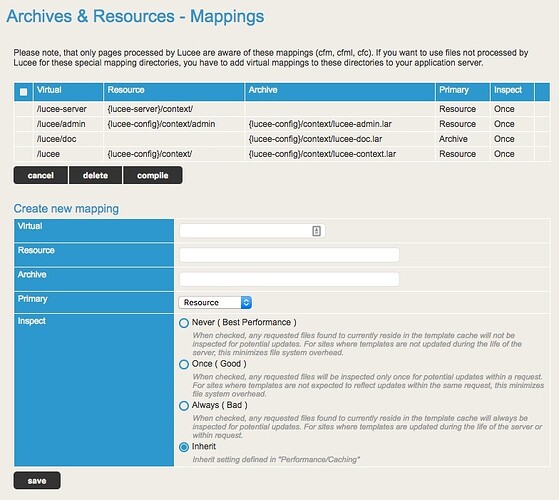Click the delete button
This screenshot has width=559, height=500.
[x=95, y=175]
